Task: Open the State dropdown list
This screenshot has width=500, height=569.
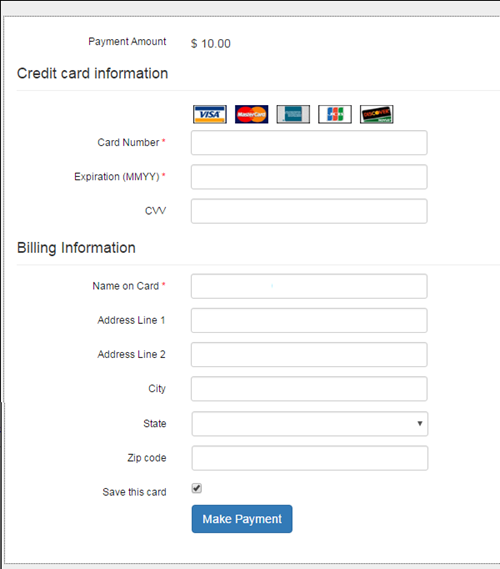Action: point(310,423)
